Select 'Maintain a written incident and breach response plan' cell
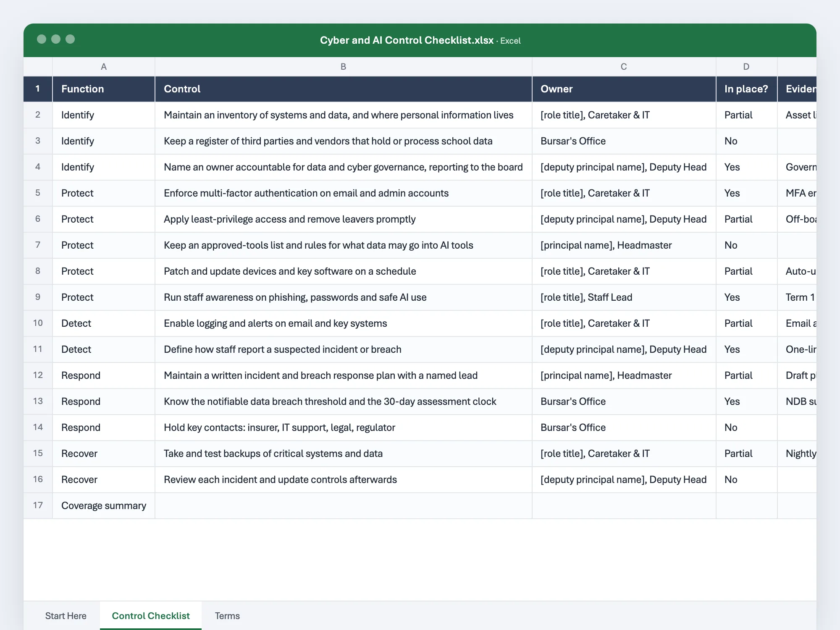 point(343,375)
